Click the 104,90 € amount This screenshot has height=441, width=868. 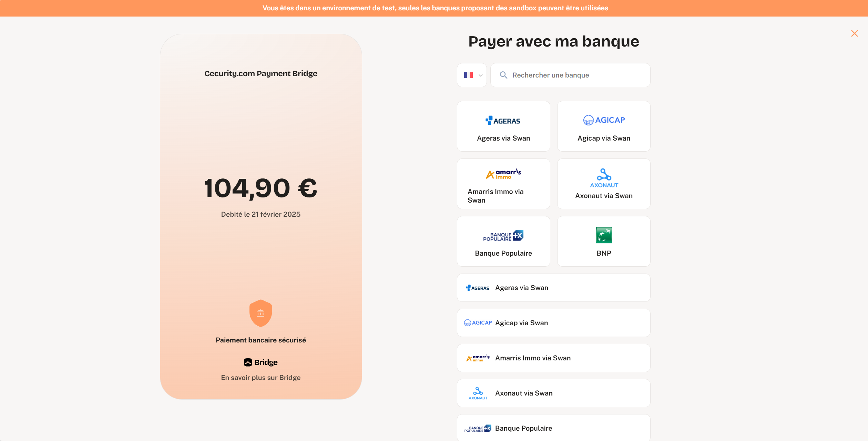261,188
